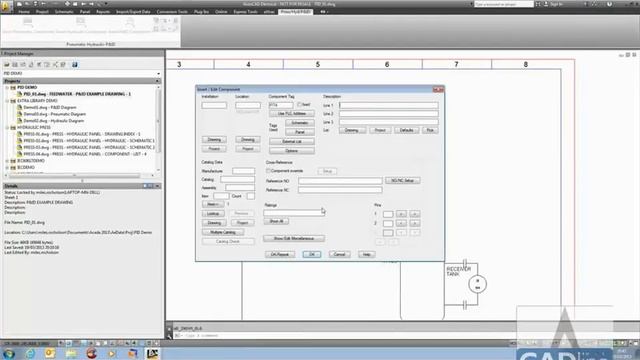The image size is (640, 360).
Task: Open the Ratings dropdown field
Action: (293, 213)
